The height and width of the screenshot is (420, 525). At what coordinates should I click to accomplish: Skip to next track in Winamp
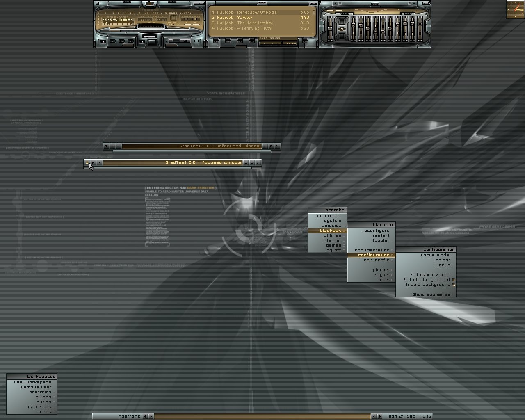pyautogui.click(x=142, y=41)
